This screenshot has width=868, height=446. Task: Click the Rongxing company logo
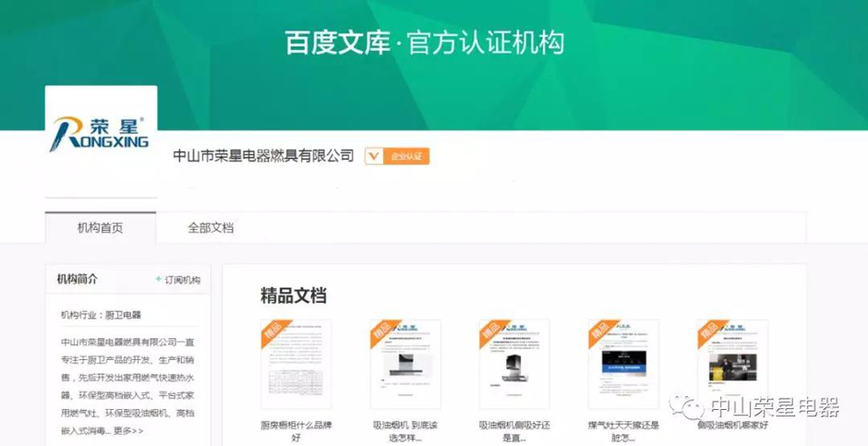pos(101,135)
